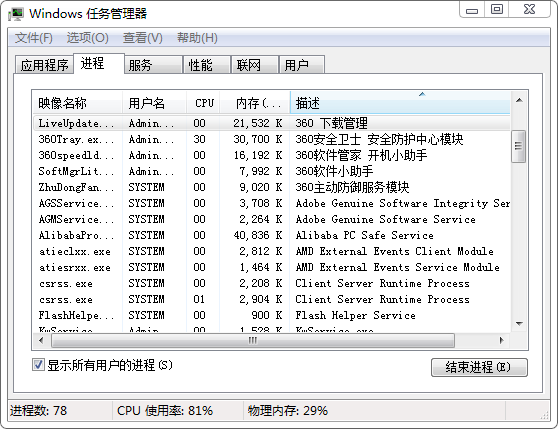Select csrss.exe using 2,208 K
This screenshot has height=429, width=558.
pos(272,283)
